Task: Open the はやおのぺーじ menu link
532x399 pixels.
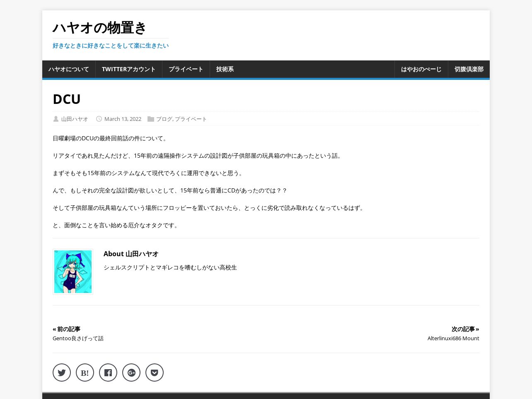Action: point(421,69)
